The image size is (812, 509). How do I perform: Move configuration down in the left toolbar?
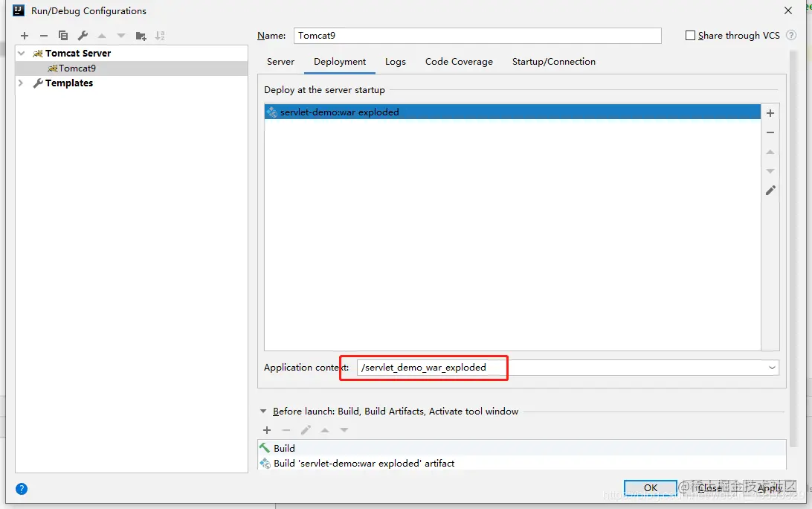tap(121, 36)
